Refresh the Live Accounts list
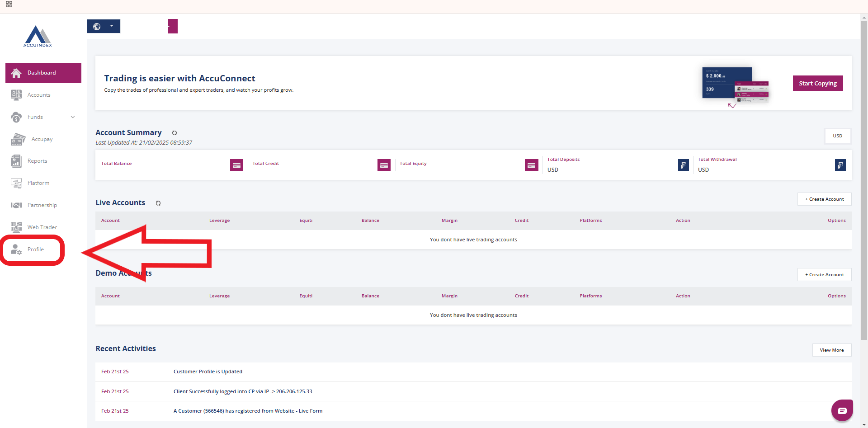 click(x=158, y=203)
